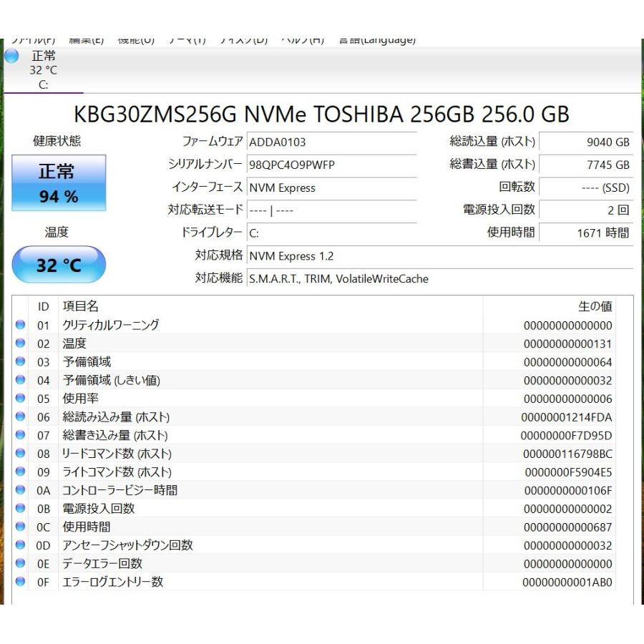Click status circle beside ライトコマンド数 (ホスト)
The width and height of the screenshot is (644, 644).
coord(20,472)
